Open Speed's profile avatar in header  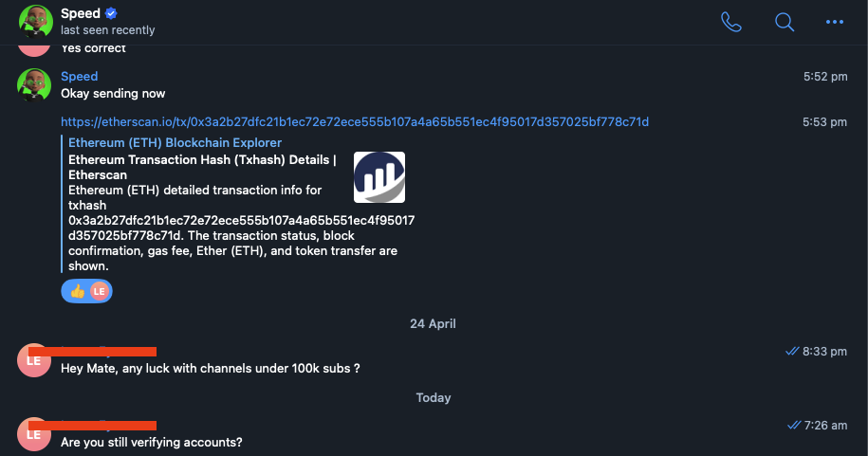tap(35, 21)
